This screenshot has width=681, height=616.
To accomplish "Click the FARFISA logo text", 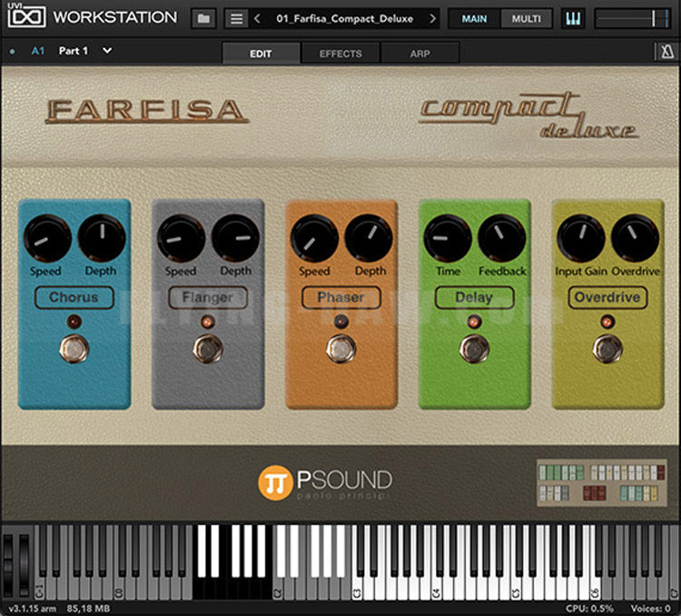I will coord(147,111).
